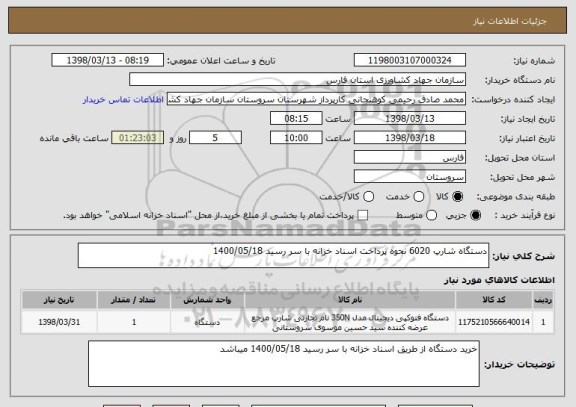Click product code 117521056664​0014 cell
This screenshot has width=576, height=407.
point(494,322)
